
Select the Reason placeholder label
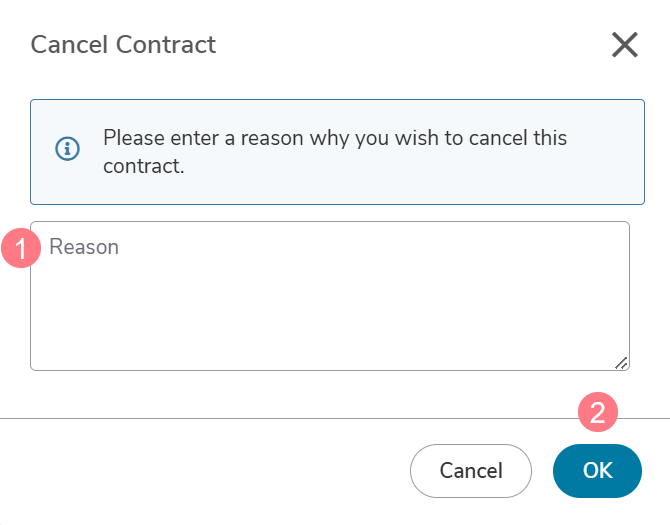coord(84,247)
